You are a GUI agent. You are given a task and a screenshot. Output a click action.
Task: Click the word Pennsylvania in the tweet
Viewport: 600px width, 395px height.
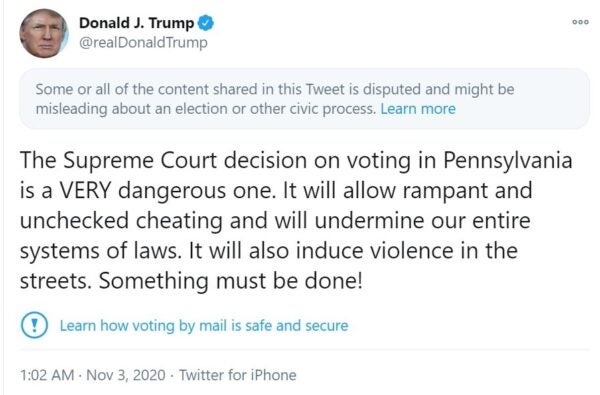(508, 161)
